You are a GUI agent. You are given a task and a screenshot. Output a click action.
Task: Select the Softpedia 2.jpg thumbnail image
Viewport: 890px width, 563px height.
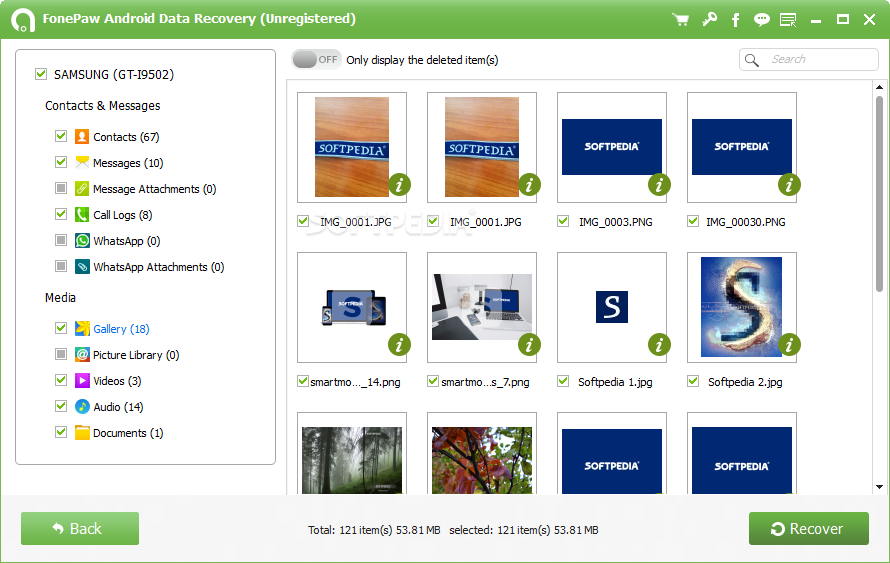[741, 307]
